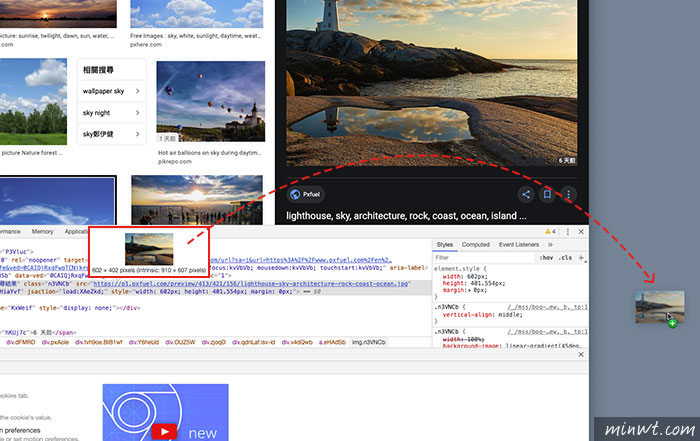The width and height of the screenshot is (700, 441).
Task: Open the large lighthouse preview image
Action: tap(431, 83)
